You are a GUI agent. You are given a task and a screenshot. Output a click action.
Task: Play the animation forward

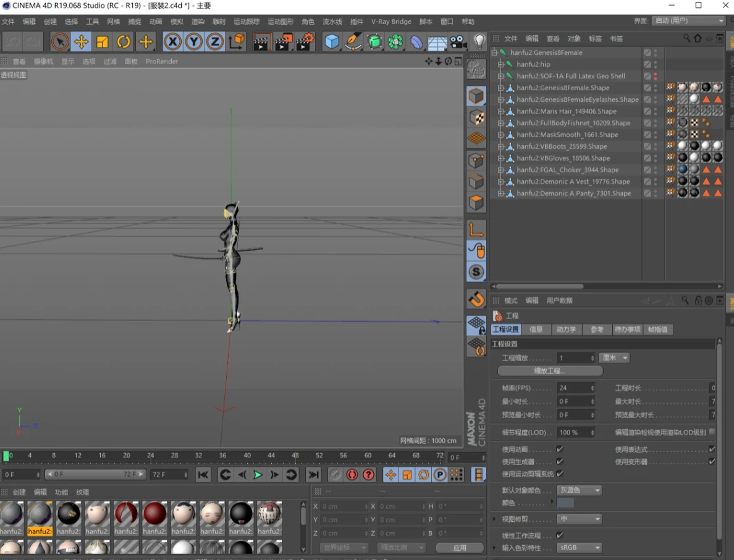[258, 475]
